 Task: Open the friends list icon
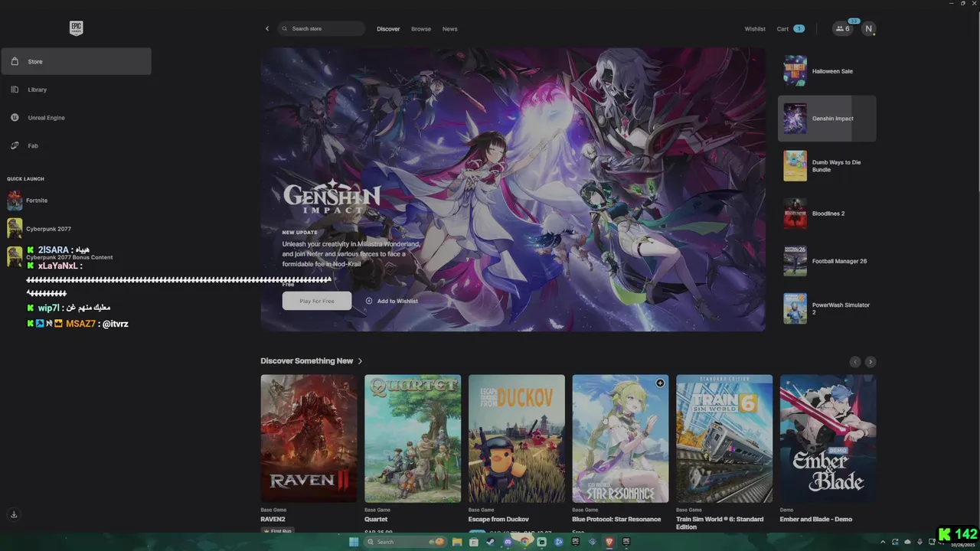coord(843,28)
